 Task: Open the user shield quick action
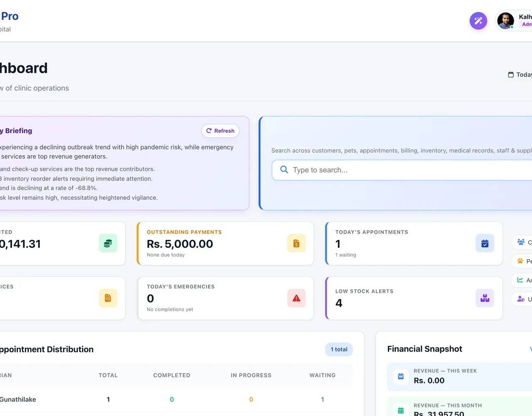point(521,299)
